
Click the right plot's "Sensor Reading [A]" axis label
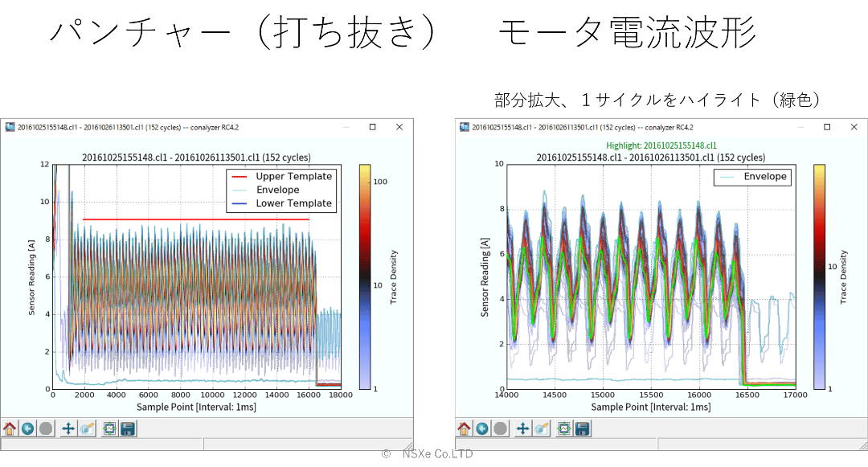(485, 278)
